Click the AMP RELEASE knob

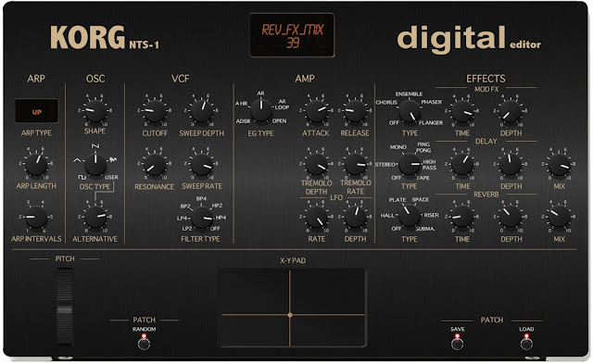pos(355,111)
